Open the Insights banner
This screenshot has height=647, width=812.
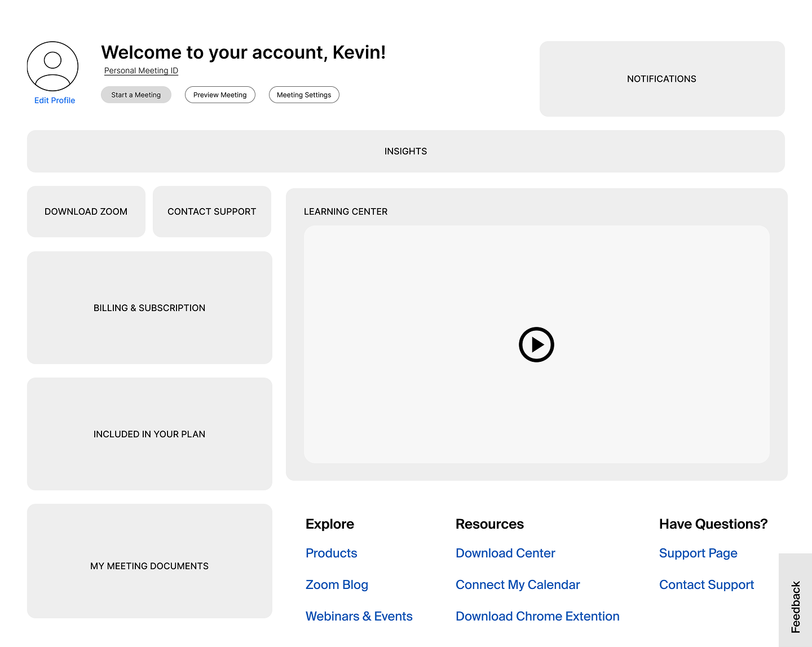tap(406, 151)
